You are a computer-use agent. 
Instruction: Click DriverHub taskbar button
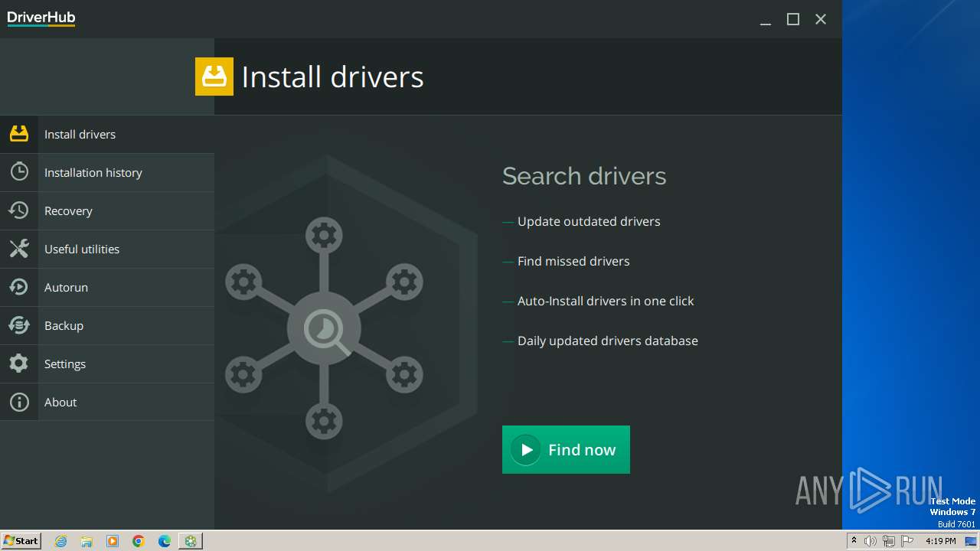[x=191, y=541]
